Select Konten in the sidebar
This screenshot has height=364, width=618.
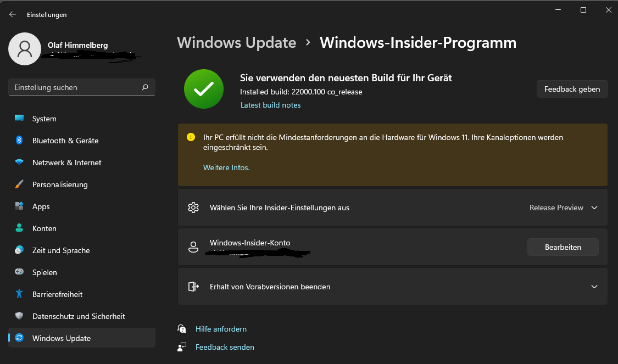[x=82, y=228]
